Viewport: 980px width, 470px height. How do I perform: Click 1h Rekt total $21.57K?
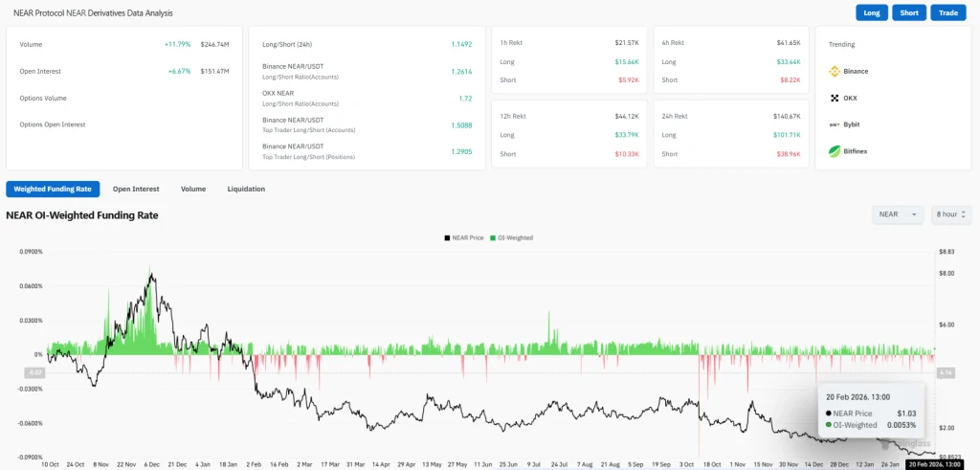(x=626, y=42)
